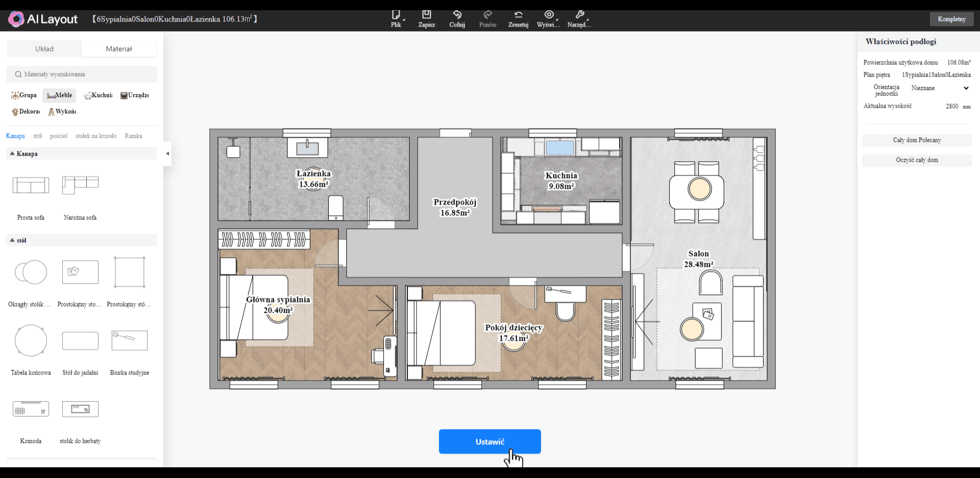Undo with the Cofnij icon
This screenshot has height=478, width=980.
[457, 15]
